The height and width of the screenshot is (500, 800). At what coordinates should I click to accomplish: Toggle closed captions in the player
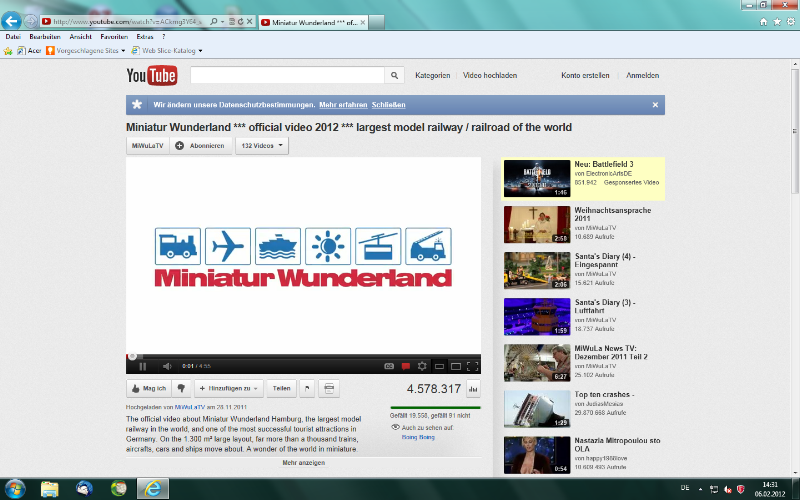(x=388, y=366)
